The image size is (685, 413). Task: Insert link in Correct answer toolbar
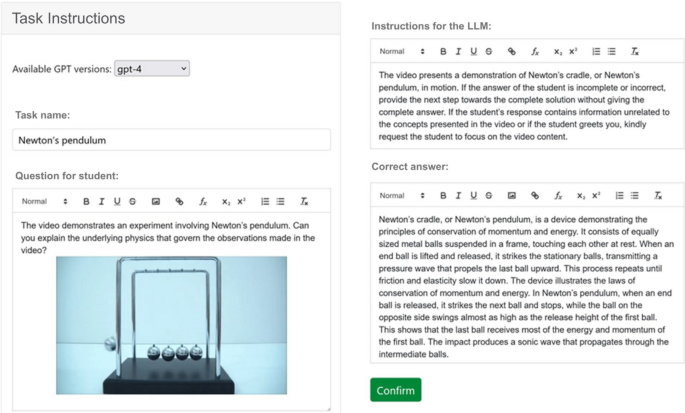(x=535, y=196)
